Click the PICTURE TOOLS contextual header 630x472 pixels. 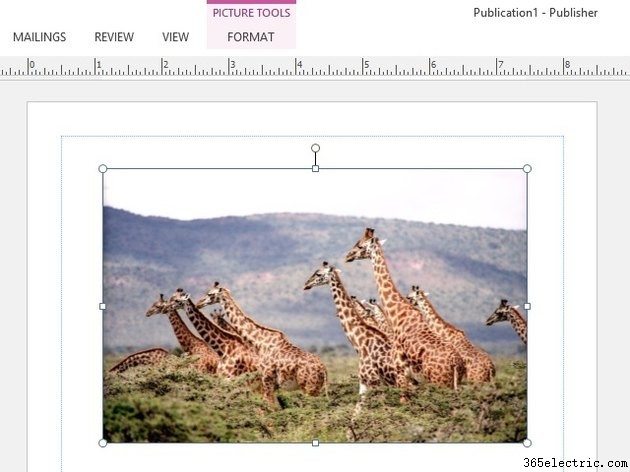252,13
